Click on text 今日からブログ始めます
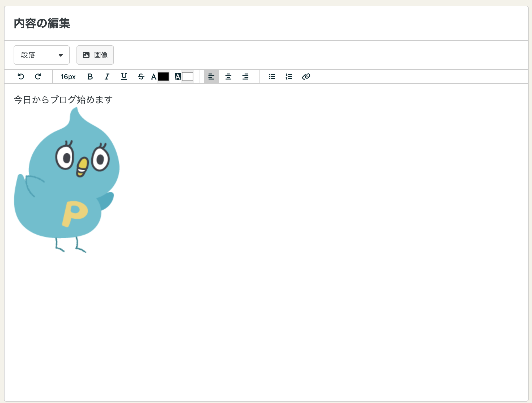This screenshot has height=403, width=532. coord(63,99)
